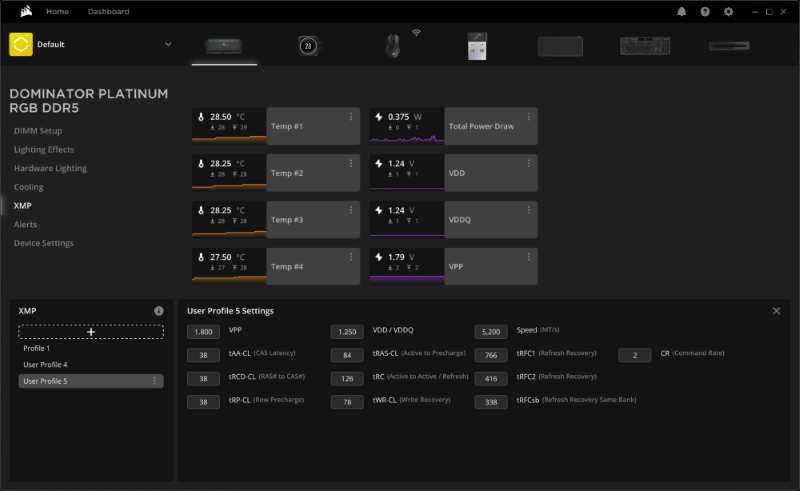Expand the Default profile dropdown
Image resolution: width=800 pixels, height=491 pixels.
click(168, 44)
